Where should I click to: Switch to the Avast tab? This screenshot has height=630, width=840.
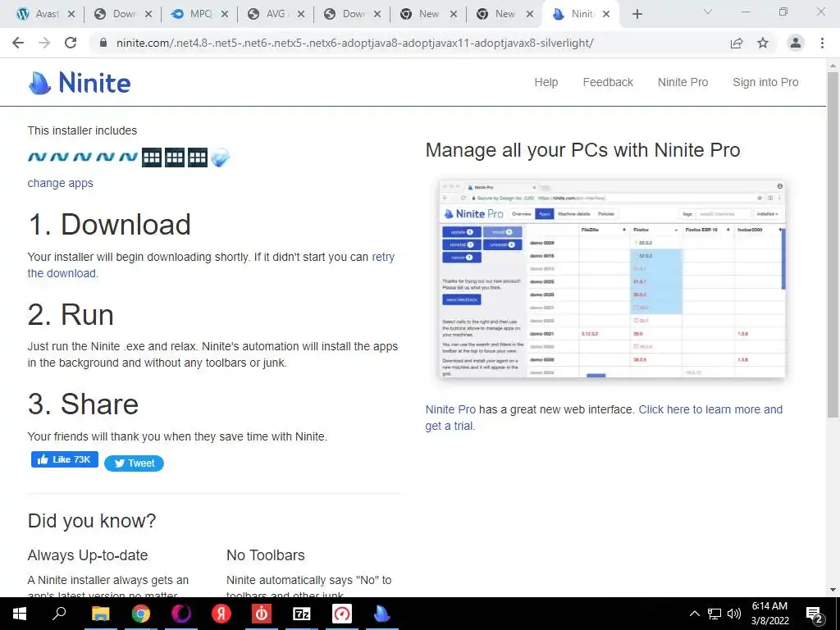pos(39,15)
